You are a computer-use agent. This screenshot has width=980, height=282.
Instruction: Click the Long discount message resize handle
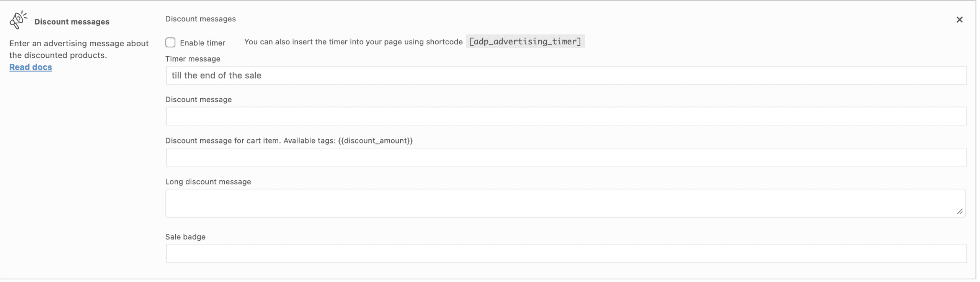pyautogui.click(x=959, y=212)
